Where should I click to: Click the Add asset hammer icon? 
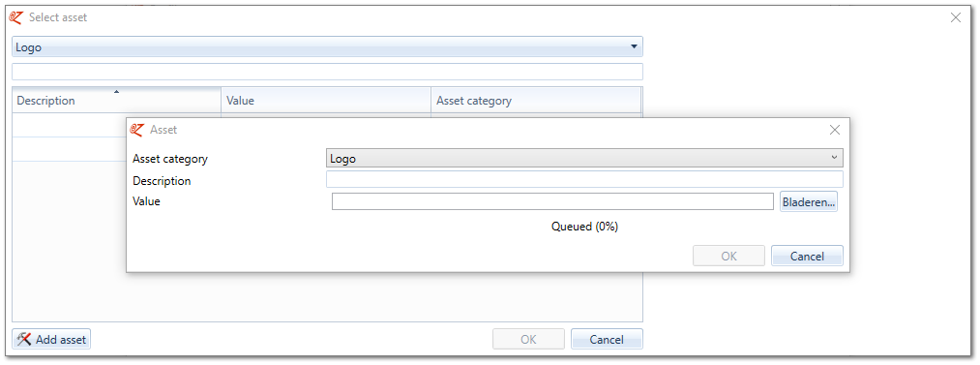(24, 340)
